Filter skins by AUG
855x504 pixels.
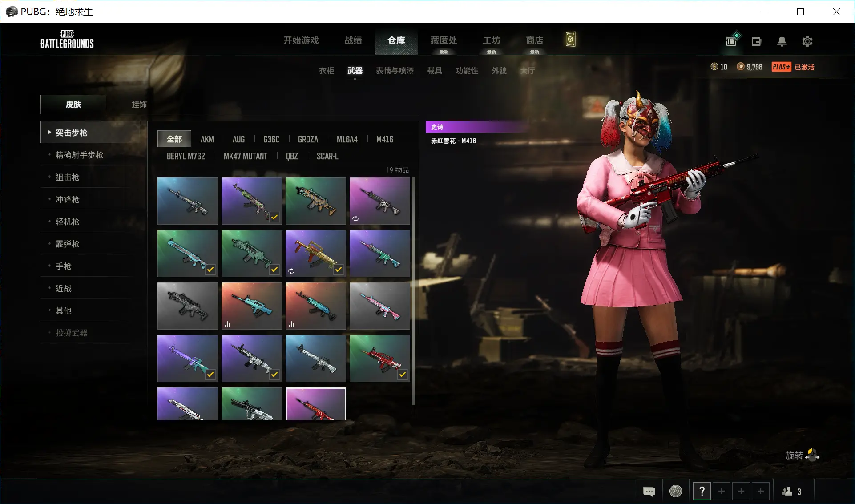coord(239,139)
